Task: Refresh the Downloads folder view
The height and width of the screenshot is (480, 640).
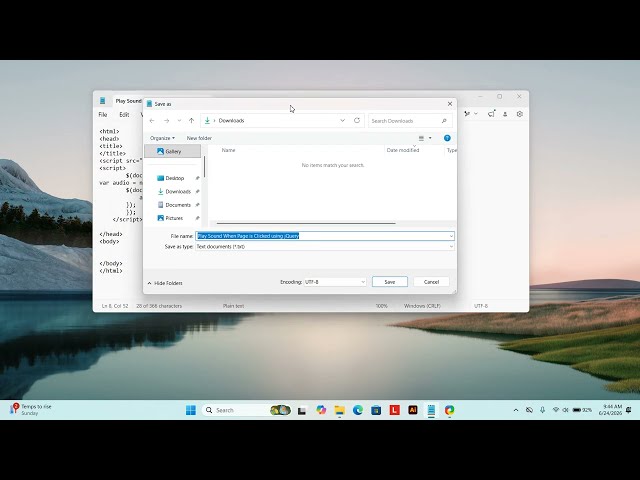Action: pyautogui.click(x=357, y=120)
